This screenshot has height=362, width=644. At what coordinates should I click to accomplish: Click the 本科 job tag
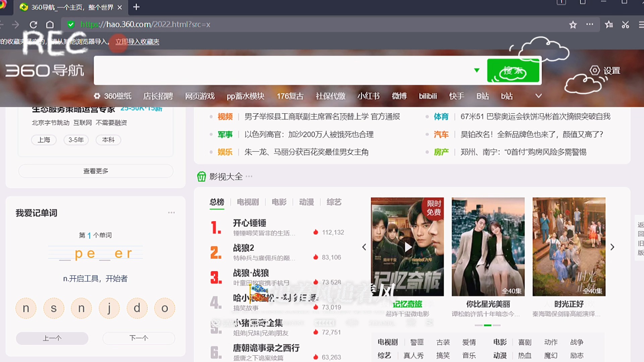click(108, 140)
